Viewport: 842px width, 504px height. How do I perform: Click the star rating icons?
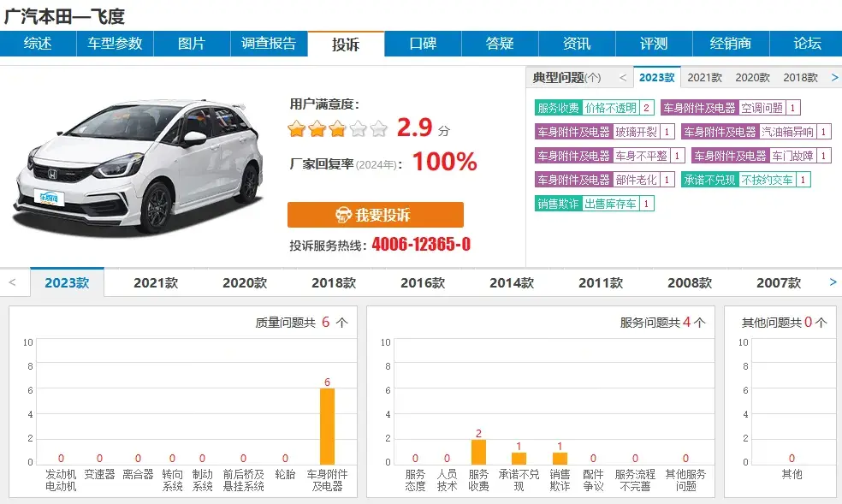337,129
